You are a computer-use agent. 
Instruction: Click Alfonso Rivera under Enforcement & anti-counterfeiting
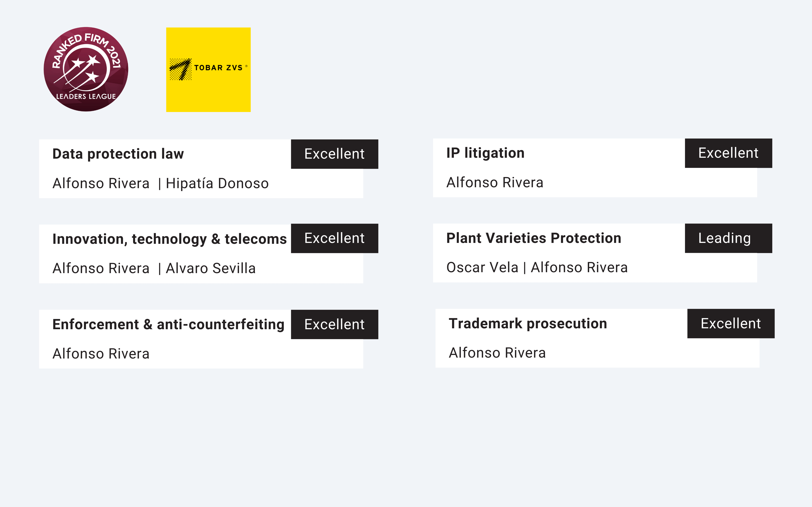click(x=101, y=354)
